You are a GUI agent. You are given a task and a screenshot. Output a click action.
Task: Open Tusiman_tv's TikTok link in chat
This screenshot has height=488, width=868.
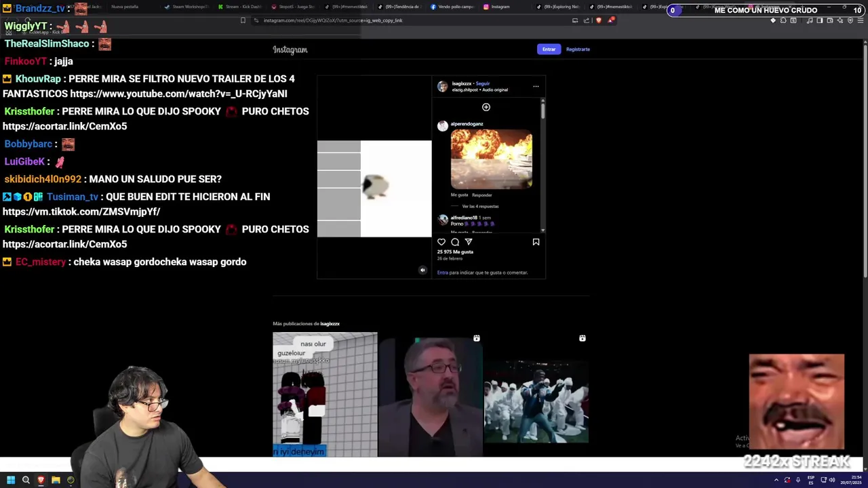point(81,211)
